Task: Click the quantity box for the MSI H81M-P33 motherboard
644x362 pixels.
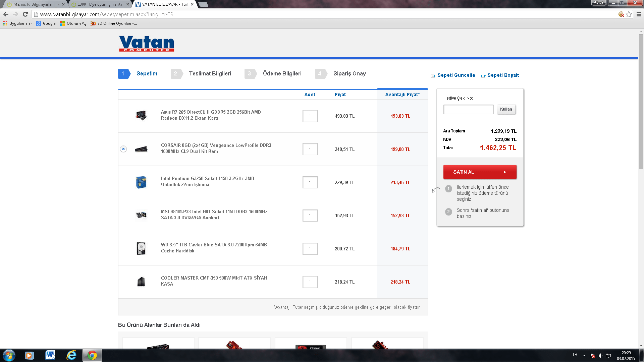Action: 310,216
